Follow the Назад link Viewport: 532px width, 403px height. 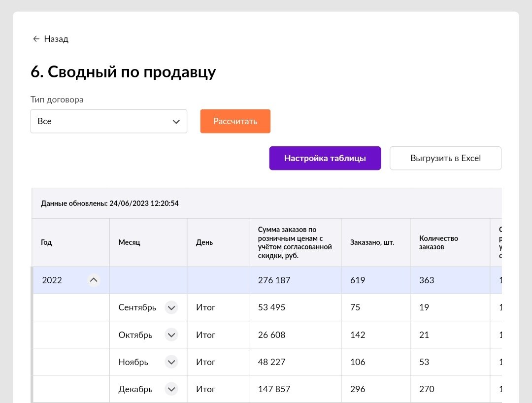coord(56,38)
